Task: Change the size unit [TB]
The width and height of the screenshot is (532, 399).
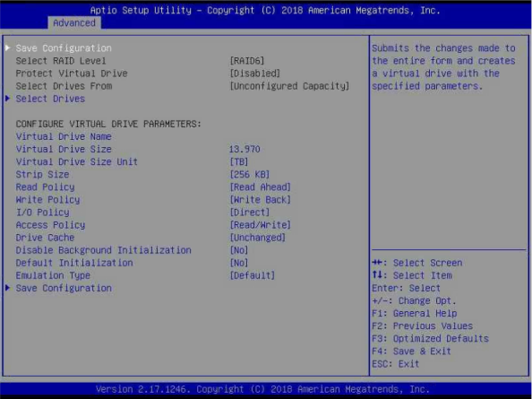Action: click(239, 162)
